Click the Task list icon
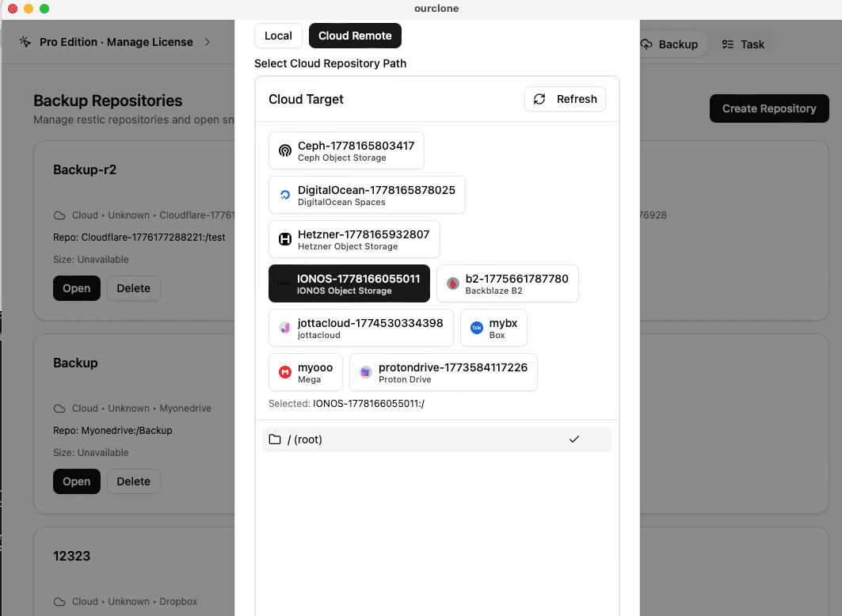This screenshot has height=616, width=842. point(728,44)
